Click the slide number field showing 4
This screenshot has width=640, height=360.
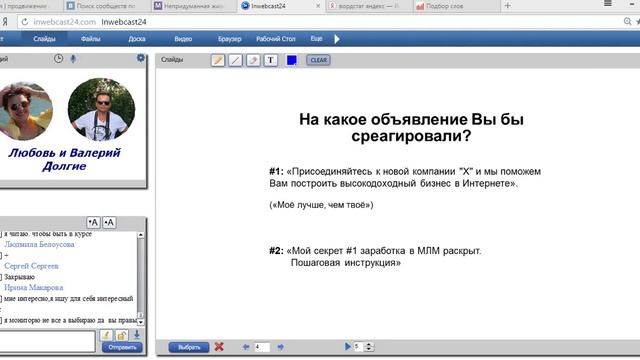pos(262,347)
